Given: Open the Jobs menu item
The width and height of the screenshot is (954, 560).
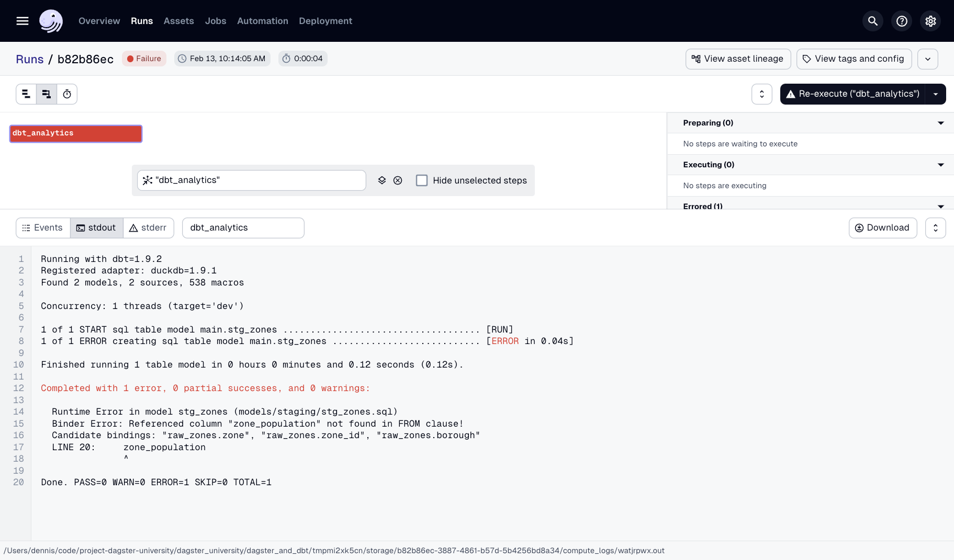Looking at the screenshot, I should [215, 21].
